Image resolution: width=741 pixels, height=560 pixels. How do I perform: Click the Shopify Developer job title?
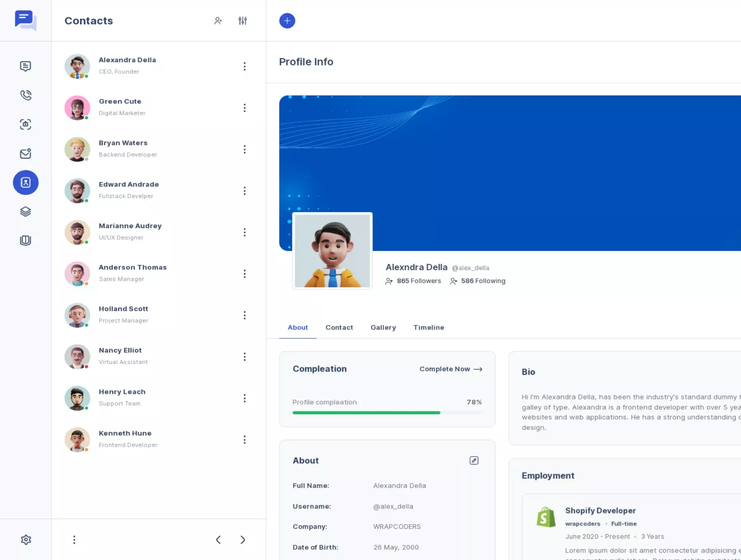point(600,511)
